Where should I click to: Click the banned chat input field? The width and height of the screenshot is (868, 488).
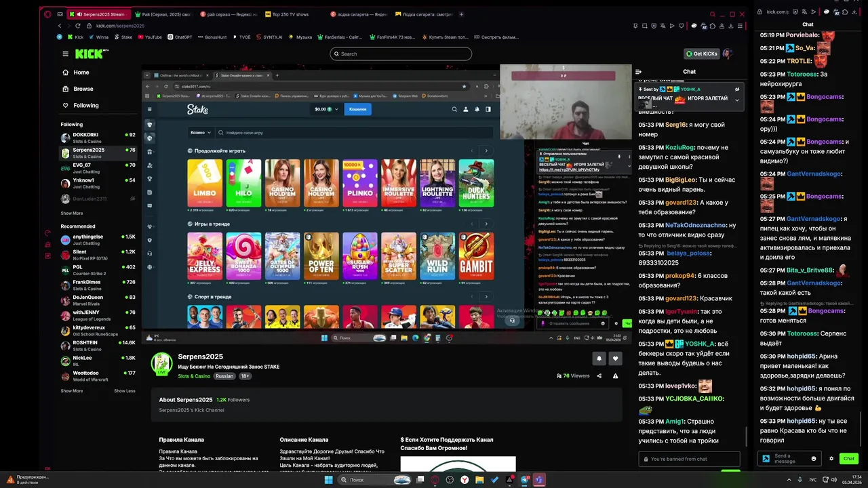pos(689,459)
